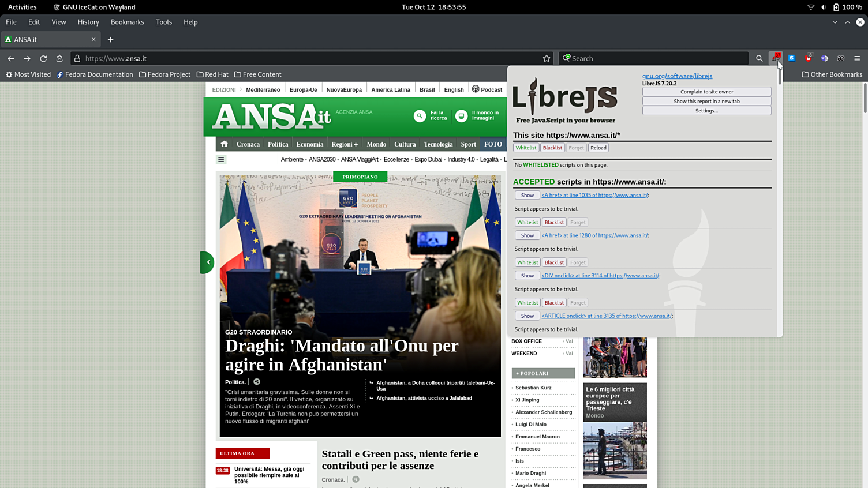Screen dimensions: 868x488
Task: Click the LibreJS extension toolbar icon
Action: pos(776,58)
